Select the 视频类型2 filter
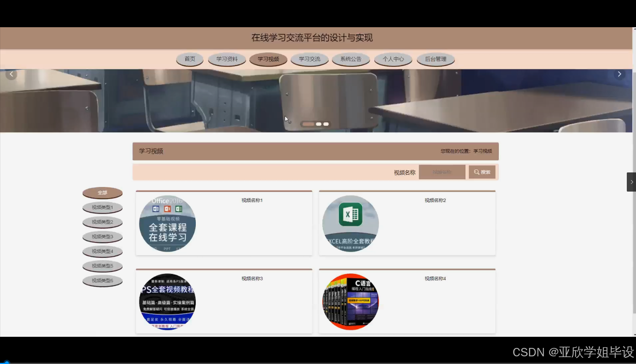 (102, 222)
